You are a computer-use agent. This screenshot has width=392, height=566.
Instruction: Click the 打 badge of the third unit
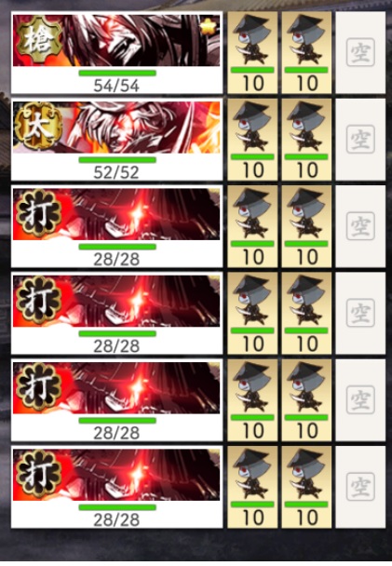(x=38, y=213)
